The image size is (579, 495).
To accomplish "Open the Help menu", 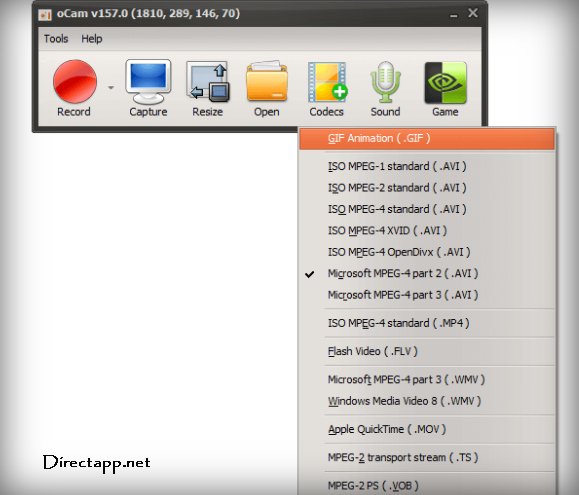I will tap(92, 39).
